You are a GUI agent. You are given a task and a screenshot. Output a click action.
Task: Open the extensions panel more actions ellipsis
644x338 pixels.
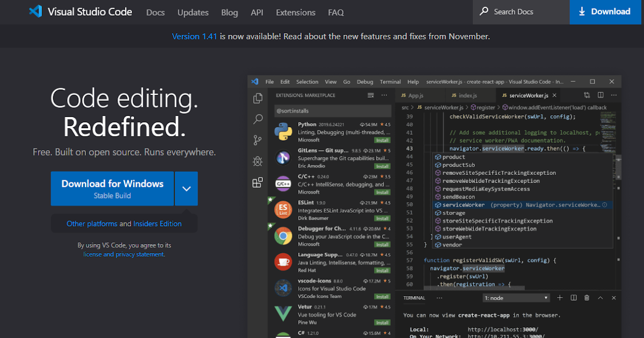pos(384,95)
